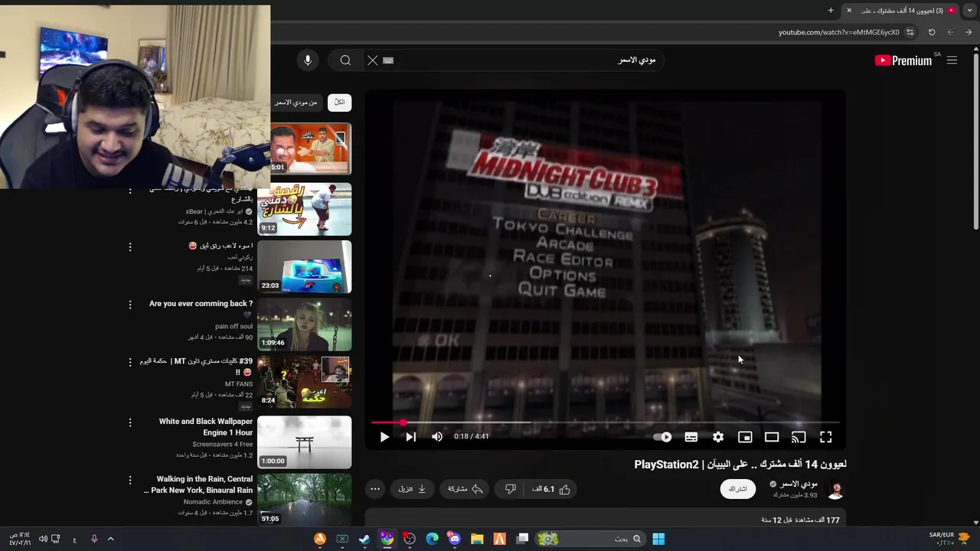Image resolution: width=980 pixels, height=551 pixels.
Task: Select the 'من مودي الاسمر' filter chip
Action: pos(298,102)
